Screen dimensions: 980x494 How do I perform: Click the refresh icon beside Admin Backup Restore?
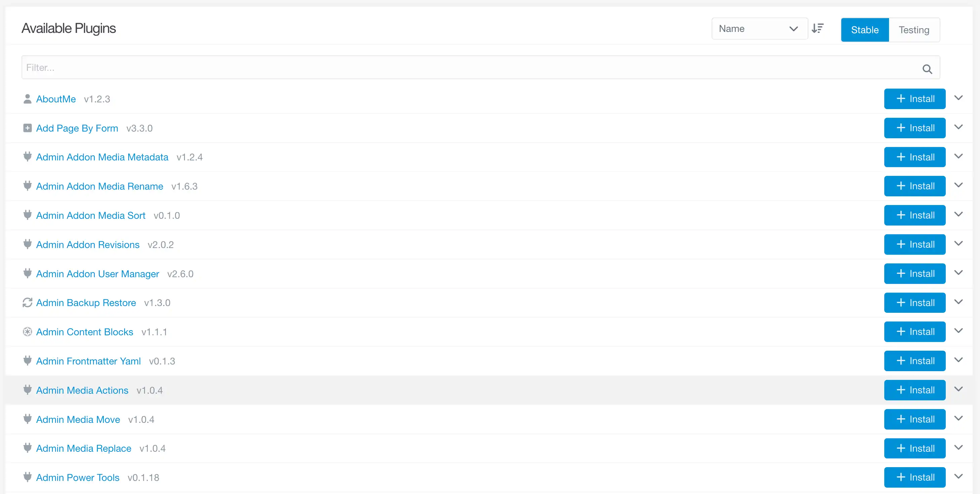(x=27, y=302)
